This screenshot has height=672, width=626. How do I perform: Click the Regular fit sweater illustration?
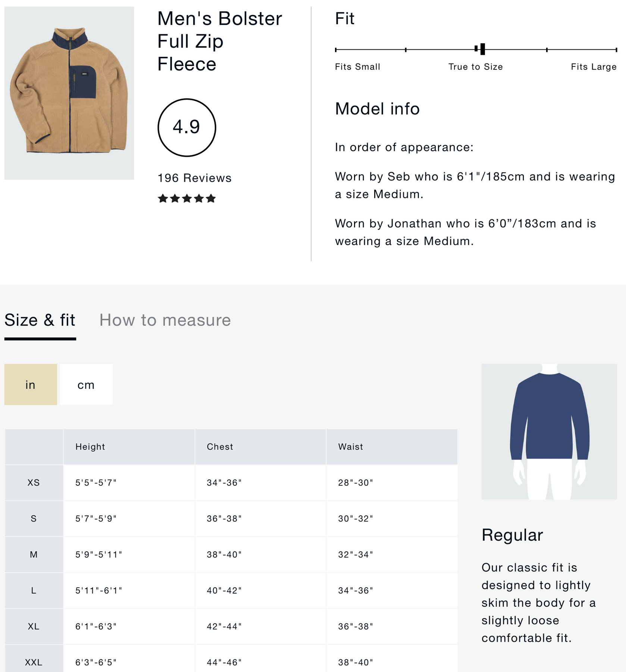point(549,431)
